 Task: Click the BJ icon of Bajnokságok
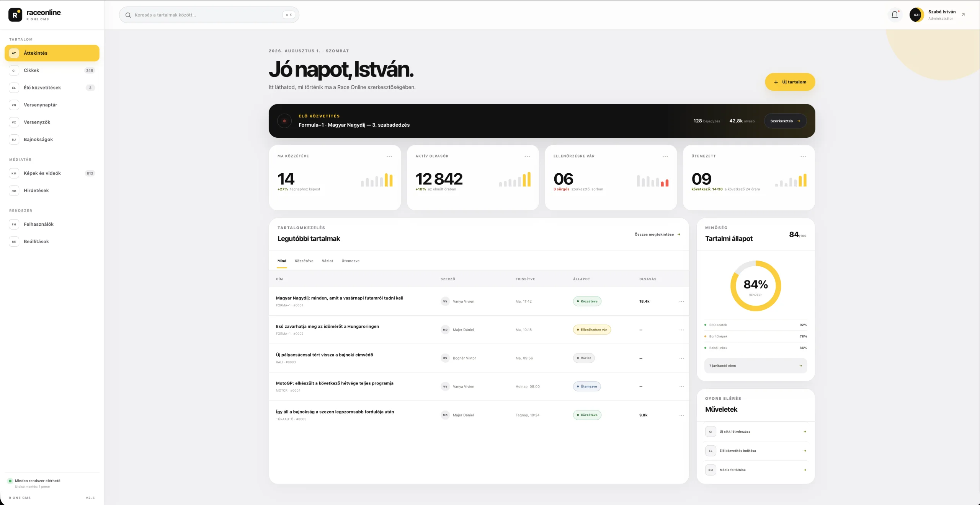coord(14,139)
